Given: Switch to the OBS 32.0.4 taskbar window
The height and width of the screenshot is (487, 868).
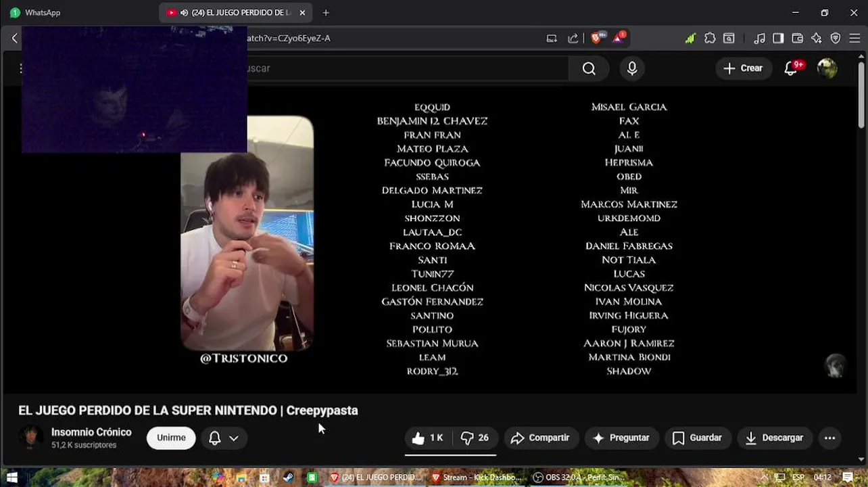Looking at the screenshot, I should (x=579, y=478).
